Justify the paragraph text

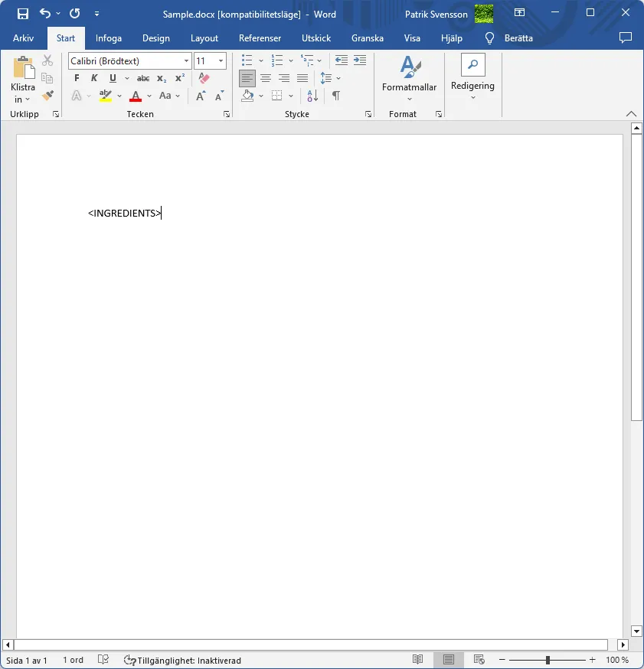pos(302,78)
